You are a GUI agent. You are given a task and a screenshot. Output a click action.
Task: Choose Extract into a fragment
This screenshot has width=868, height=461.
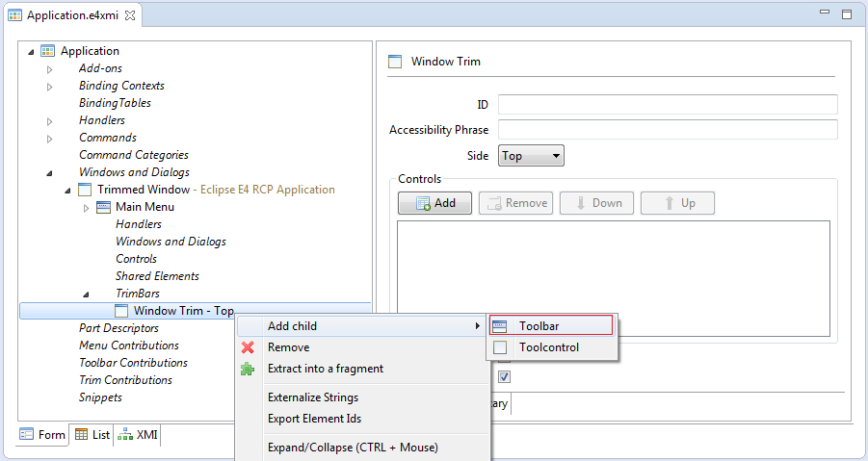click(x=362, y=369)
